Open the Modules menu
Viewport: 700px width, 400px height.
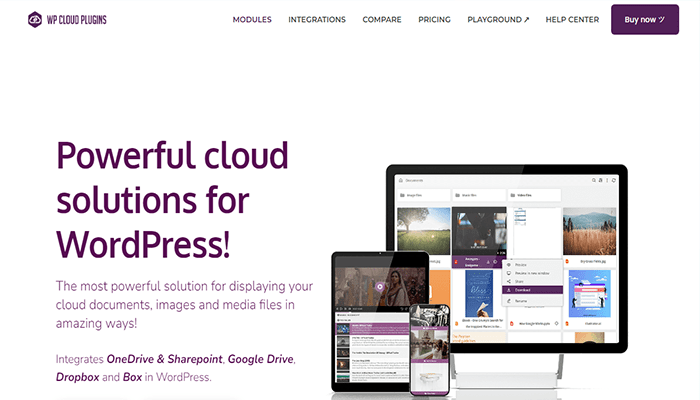252,20
